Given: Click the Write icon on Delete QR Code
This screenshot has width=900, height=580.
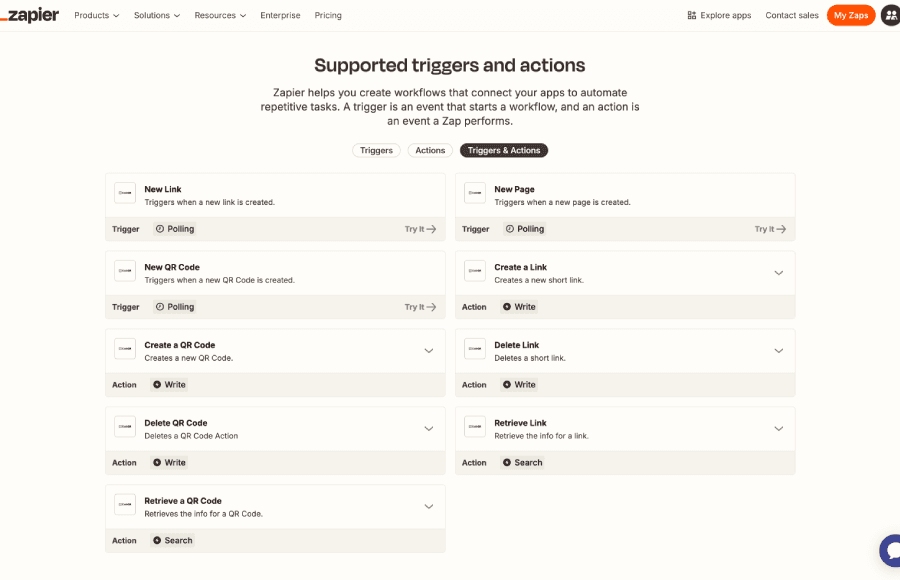Looking at the screenshot, I should click(159, 462).
